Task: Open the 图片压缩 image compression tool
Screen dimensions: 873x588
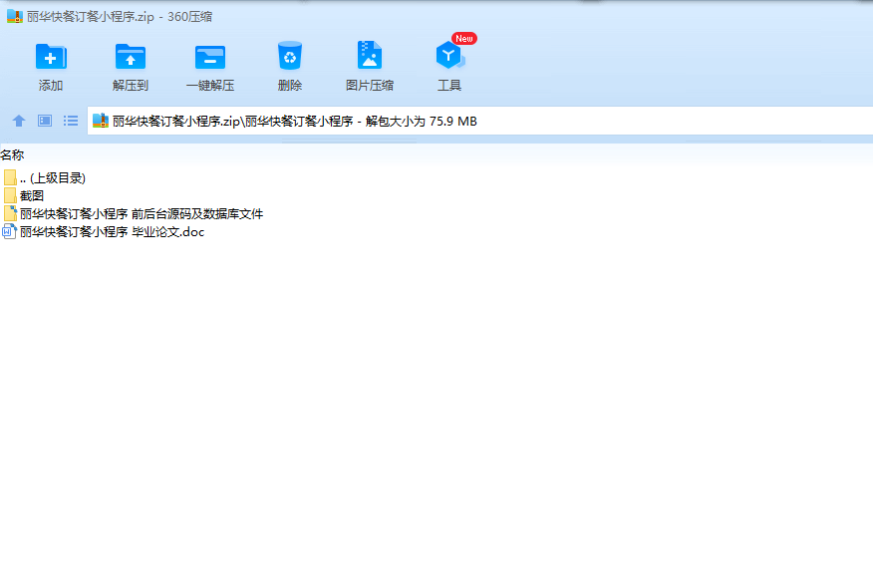Action: [369, 55]
